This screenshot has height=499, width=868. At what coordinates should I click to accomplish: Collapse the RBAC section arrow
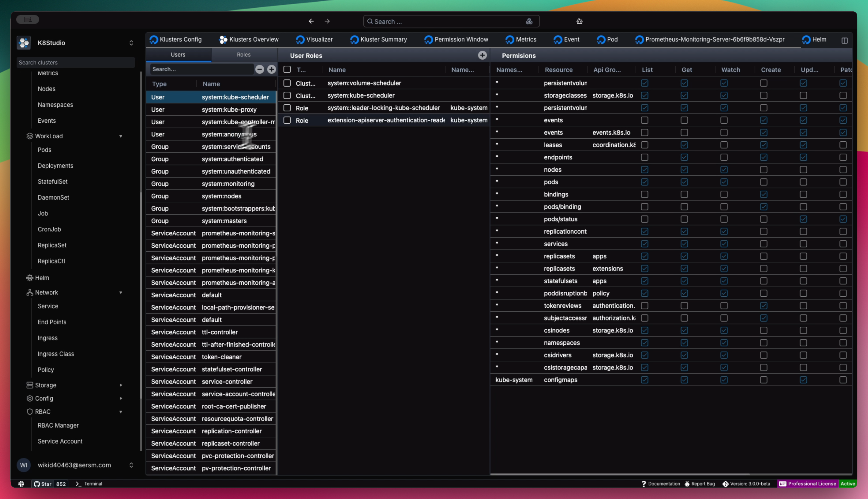point(120,412)
